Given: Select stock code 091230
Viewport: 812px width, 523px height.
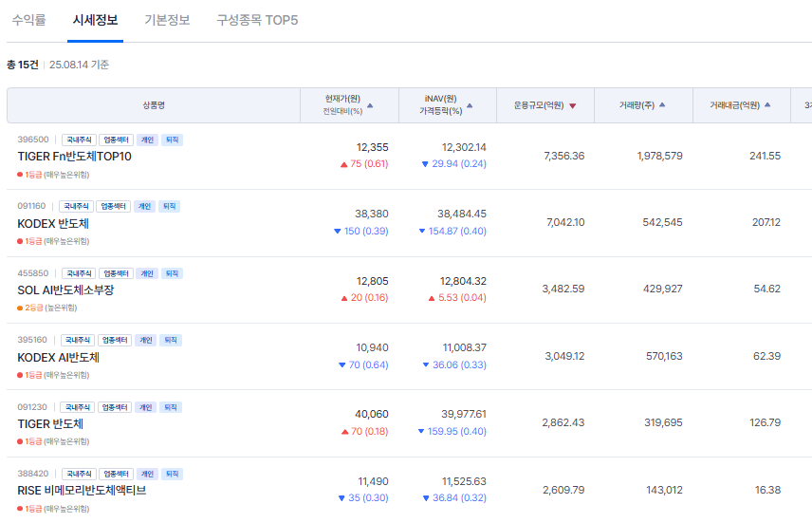Looking at the screenshot, I should [x=32, y=407].
